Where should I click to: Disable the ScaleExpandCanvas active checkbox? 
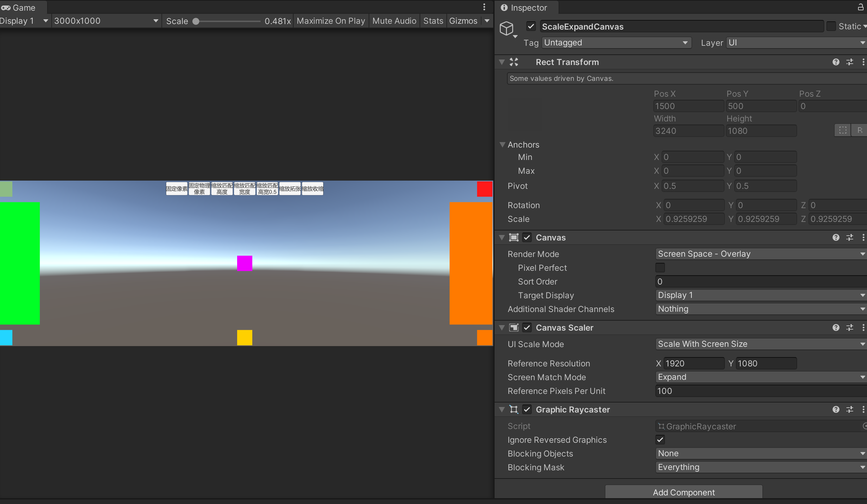pos(531,26)
